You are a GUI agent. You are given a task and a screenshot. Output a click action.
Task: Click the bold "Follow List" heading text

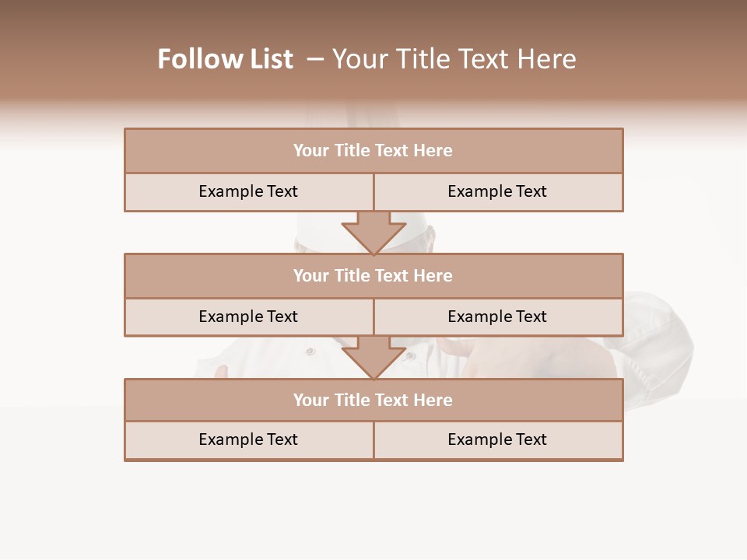[x=225, y=59]
